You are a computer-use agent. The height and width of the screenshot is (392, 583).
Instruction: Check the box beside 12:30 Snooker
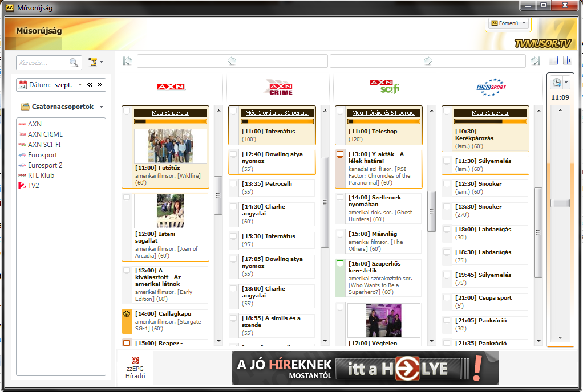pyautogui.click(x=447, y=184)
